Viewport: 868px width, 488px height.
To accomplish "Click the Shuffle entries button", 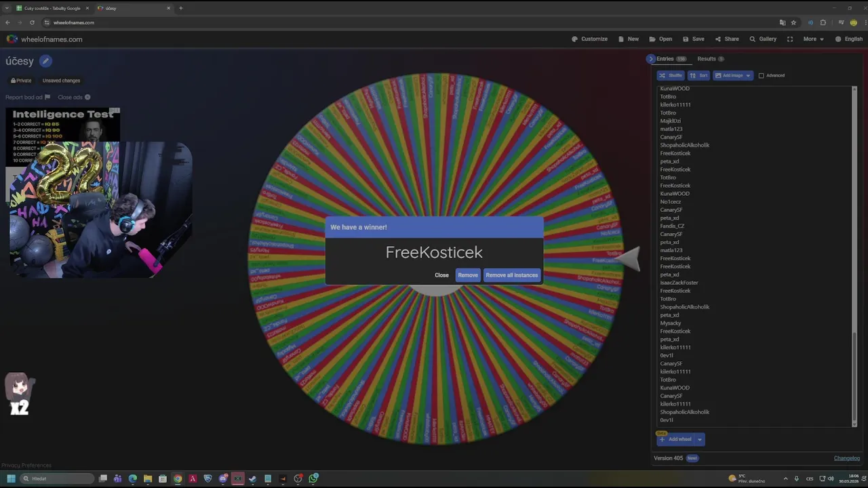I will (x=671, y=75).
